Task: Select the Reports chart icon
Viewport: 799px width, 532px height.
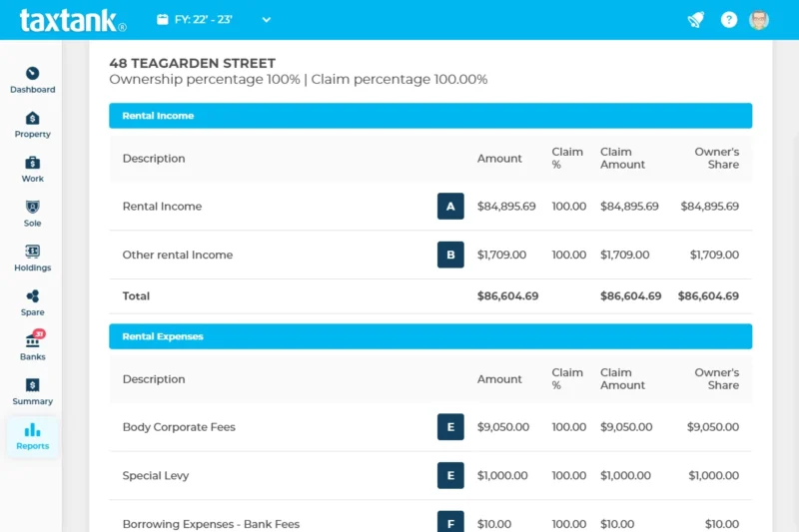Action: [33, 430]
